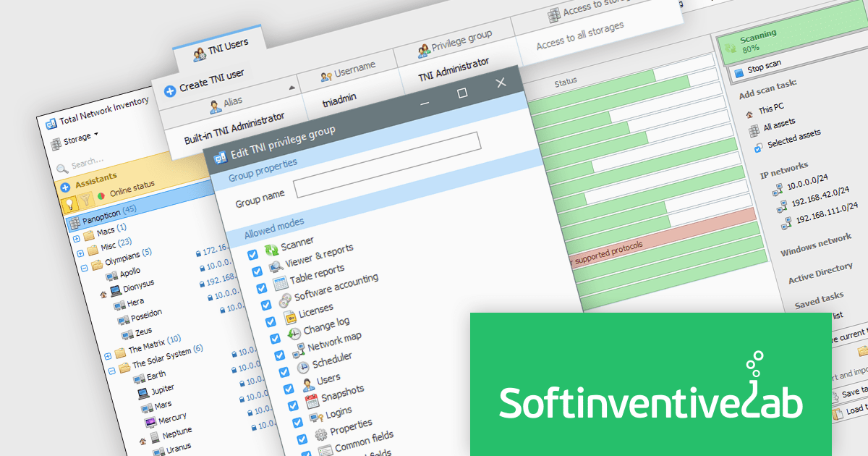Click the blue plus Create TNI user icon
This screenshot has width=868, height=456.
171,90
